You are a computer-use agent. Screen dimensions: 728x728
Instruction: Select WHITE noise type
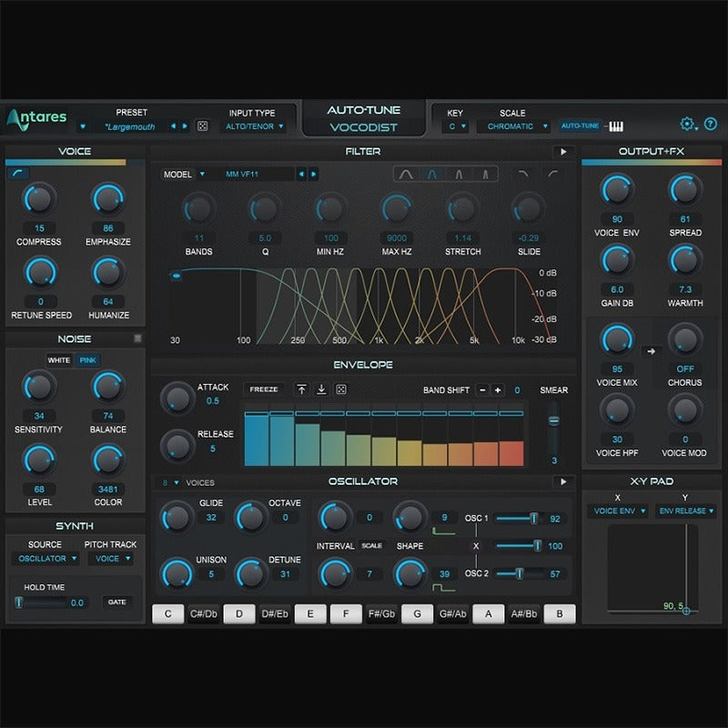[59, 360]
